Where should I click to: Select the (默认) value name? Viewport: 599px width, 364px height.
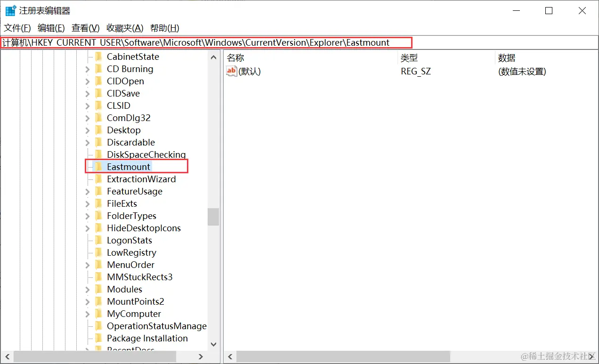coord(250,72)
